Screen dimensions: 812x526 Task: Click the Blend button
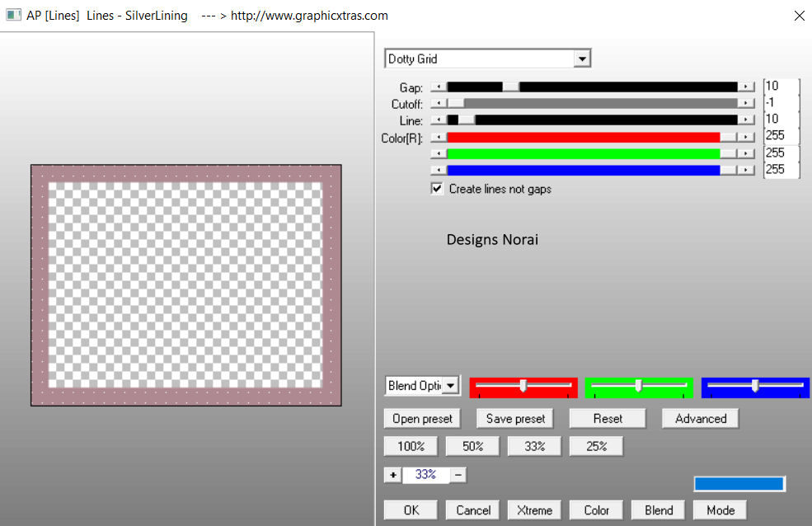(658, 510)
